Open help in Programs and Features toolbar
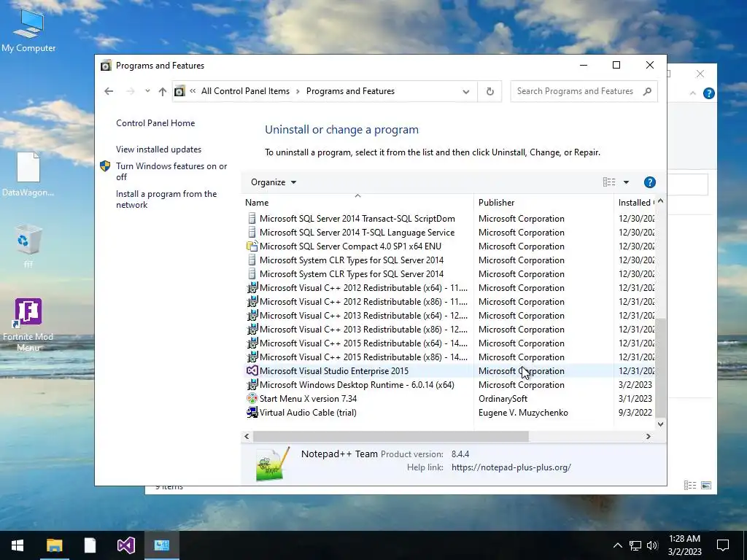The image size is (747, 560). click(649, 182)
